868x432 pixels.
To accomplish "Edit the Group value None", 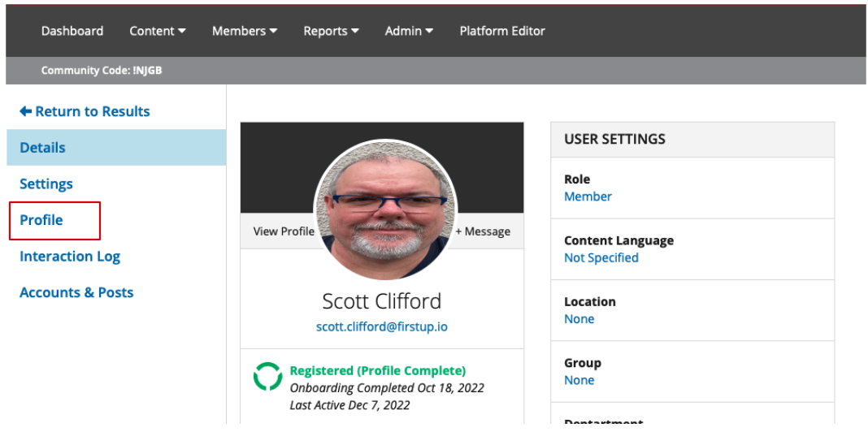I will click(x=579, y=381).
